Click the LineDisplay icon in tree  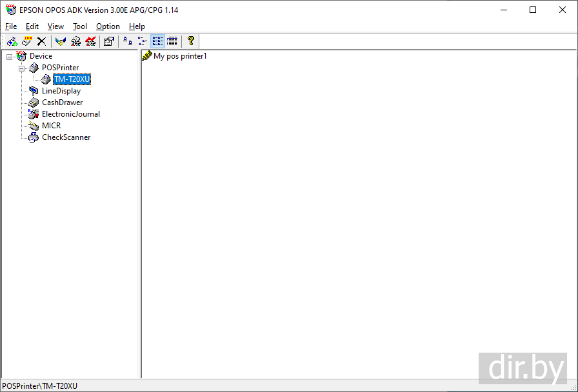click(x=34, y=91)
